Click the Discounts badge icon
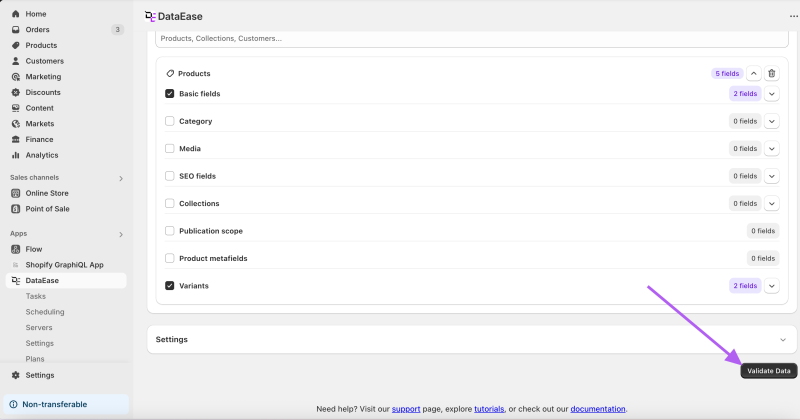This screenshot has height=420, width=800. (x=16, y=92)
